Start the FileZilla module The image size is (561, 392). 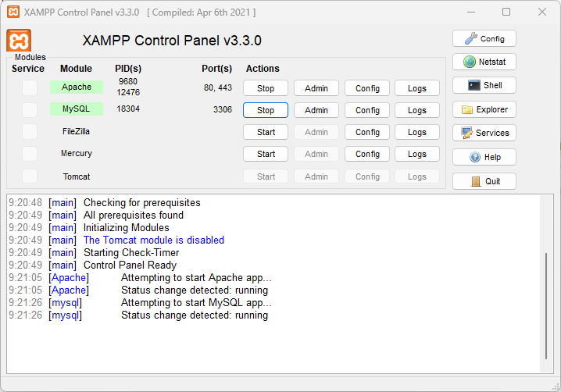click(x=266, y=132)
